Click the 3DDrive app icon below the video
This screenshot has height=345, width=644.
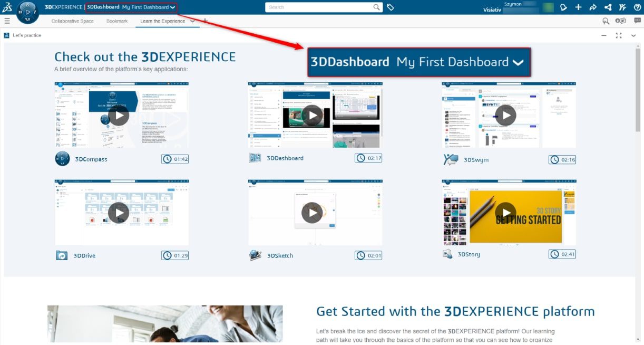point(62,256)
